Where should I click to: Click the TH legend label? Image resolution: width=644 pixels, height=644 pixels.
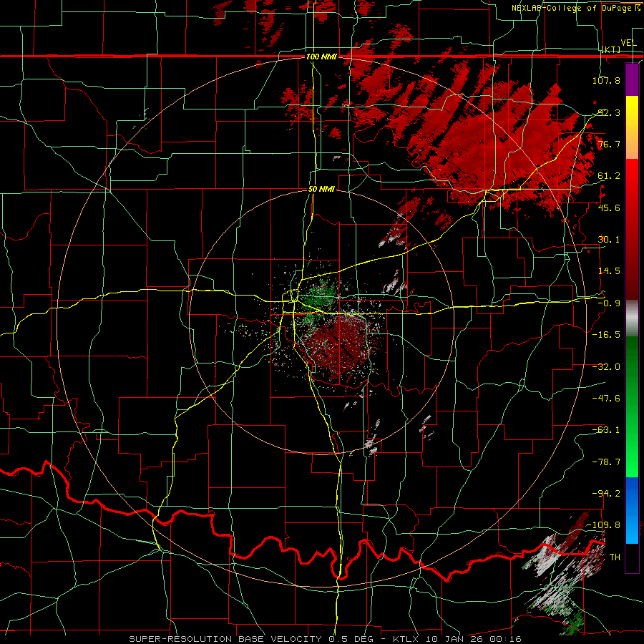615,557
